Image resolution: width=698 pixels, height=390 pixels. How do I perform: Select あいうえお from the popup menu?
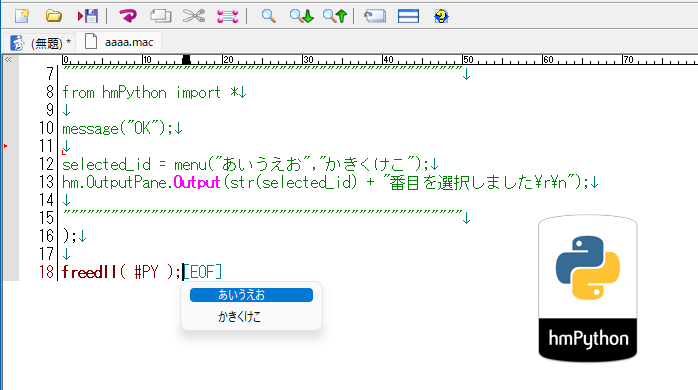(x=252, y=295)
